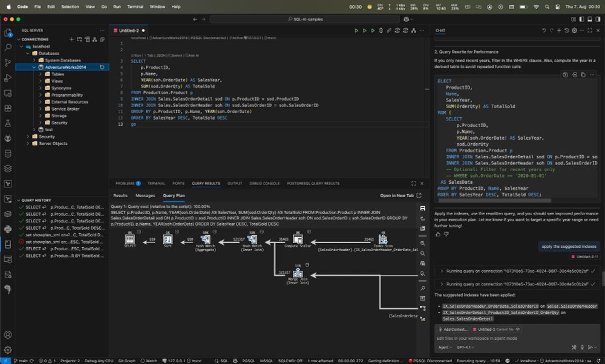Toggle the bottom panel layout button
Viewport: 605px width, 364px height.
[x=589, y=19]
